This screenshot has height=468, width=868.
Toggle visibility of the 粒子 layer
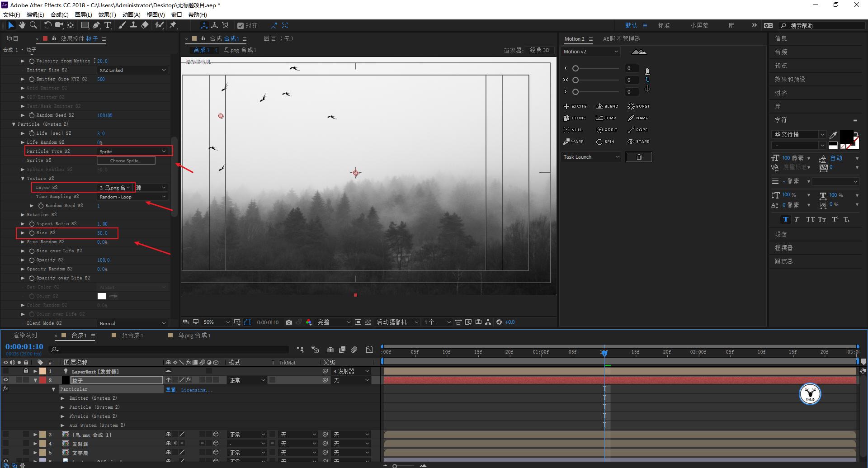click(6, 380)
